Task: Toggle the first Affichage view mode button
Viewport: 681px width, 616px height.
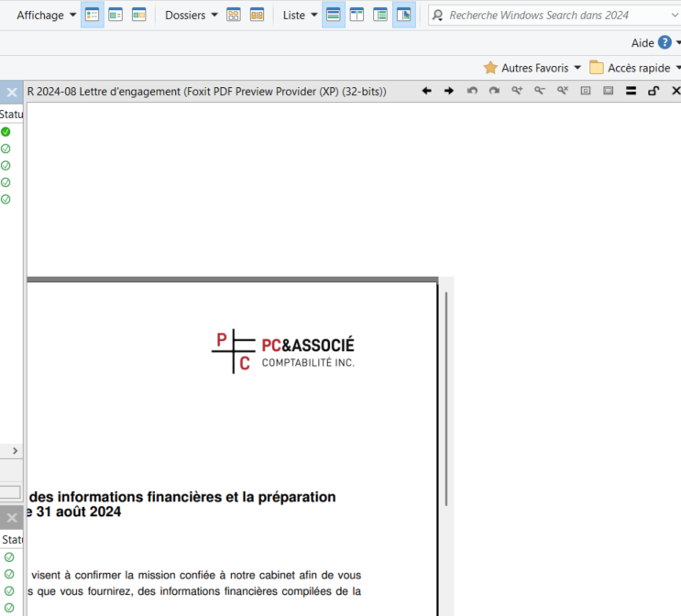Action: [92, 15]
